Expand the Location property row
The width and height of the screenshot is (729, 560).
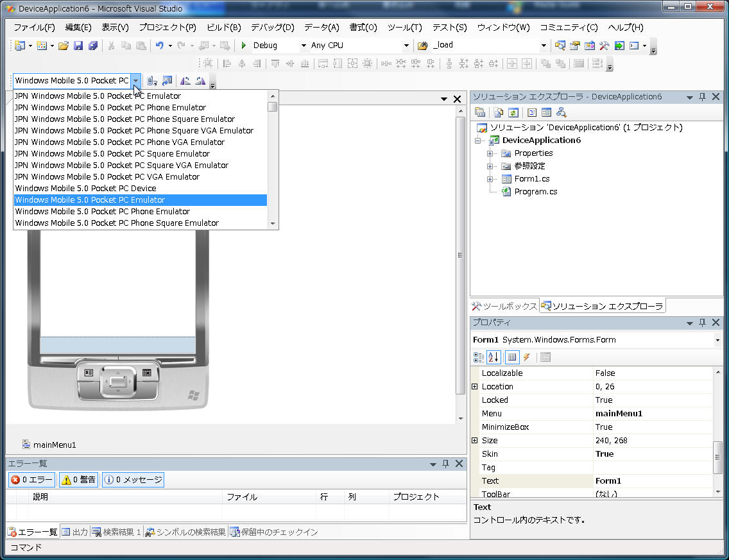tap(475, 387)
